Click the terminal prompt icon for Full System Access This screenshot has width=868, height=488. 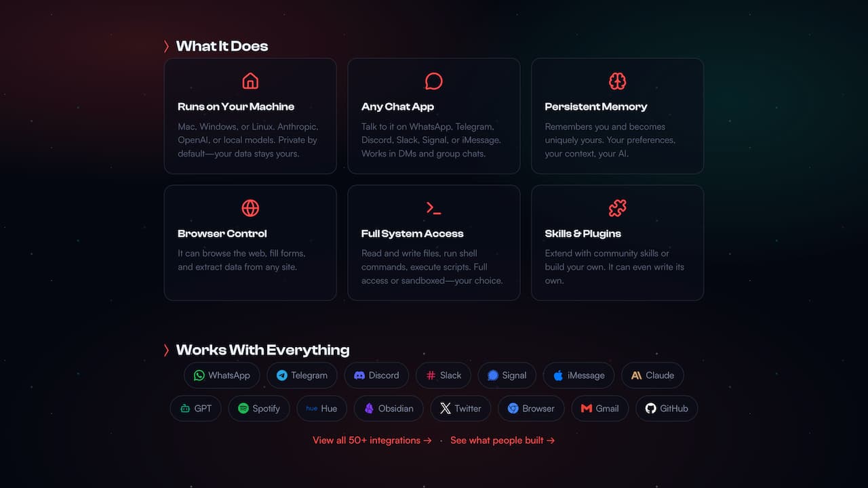(x=434, y=208)
